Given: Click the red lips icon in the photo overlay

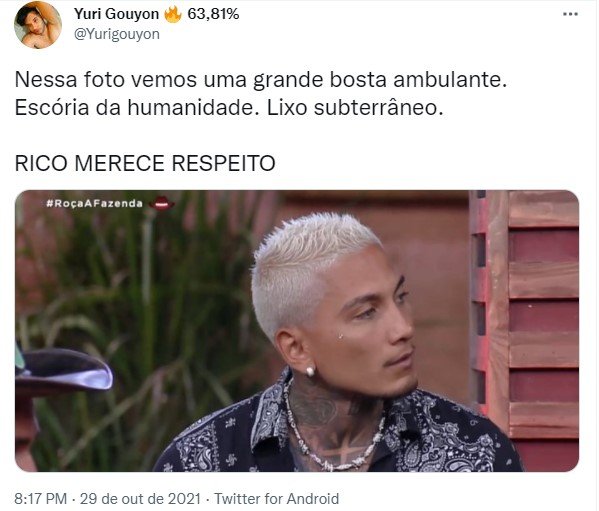Looking at the screenshot, I should (161, 204).
